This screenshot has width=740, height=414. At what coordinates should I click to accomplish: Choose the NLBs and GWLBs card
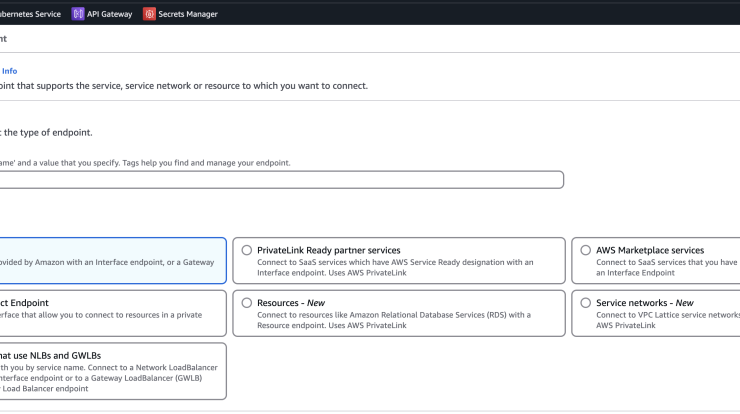(x=113, y=371)
